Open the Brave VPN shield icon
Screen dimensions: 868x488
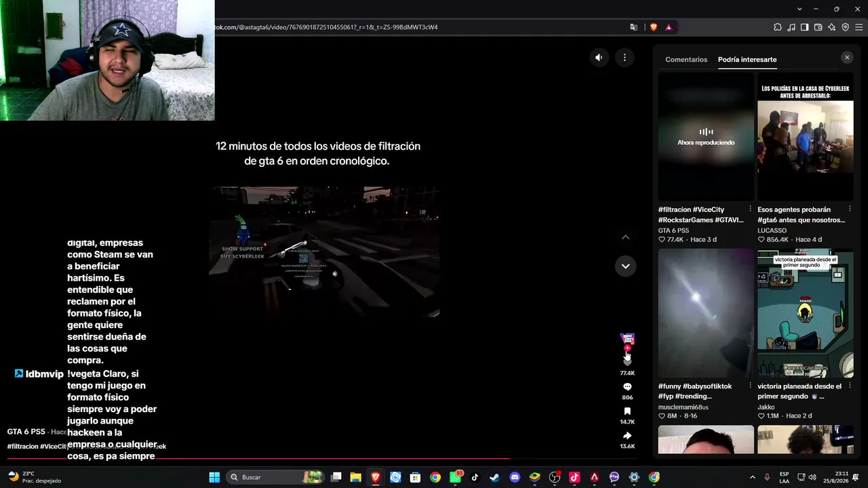(x=846, y=27)
